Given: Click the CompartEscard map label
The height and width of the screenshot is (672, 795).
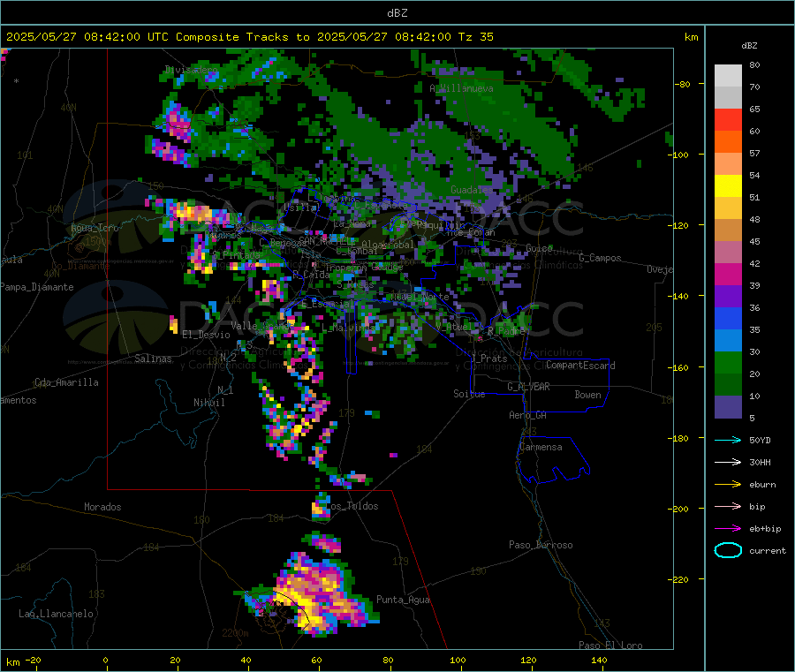Looking at the screenshot, I should point(580,366).
